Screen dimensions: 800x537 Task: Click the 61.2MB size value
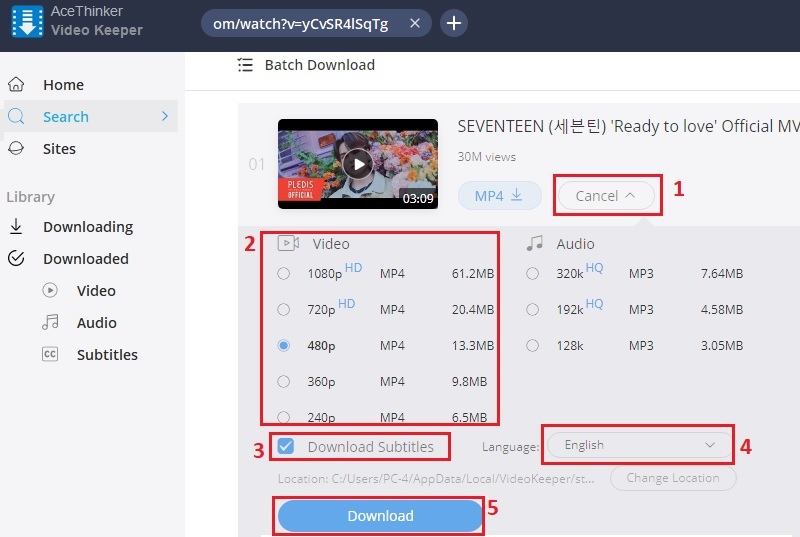pos(472,274)
